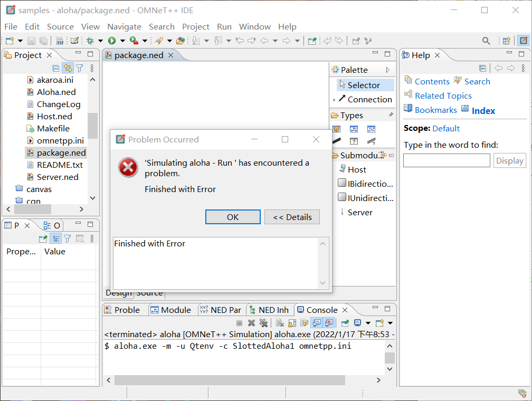Screen dimensions: 532x401
Task: Close the package.ned editor tab
Action: click(x=170, y=55)
